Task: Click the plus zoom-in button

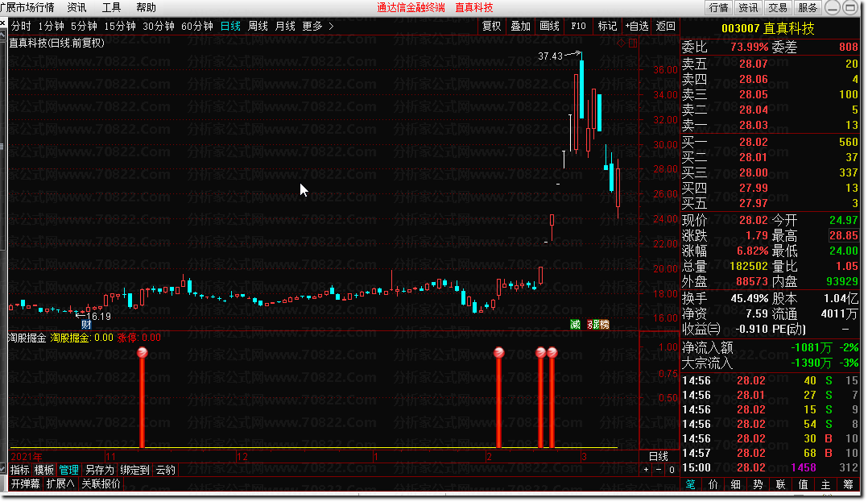Action: pos(646,470)
